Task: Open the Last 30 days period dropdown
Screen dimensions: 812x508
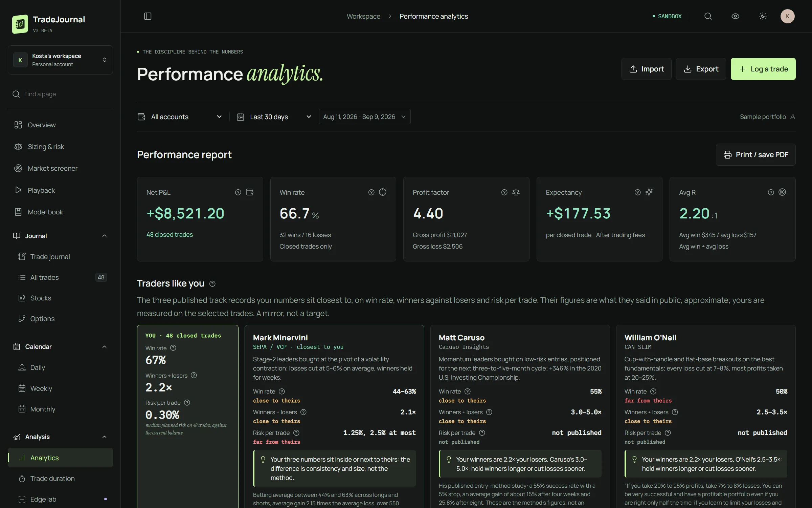Action: (274, 117)
